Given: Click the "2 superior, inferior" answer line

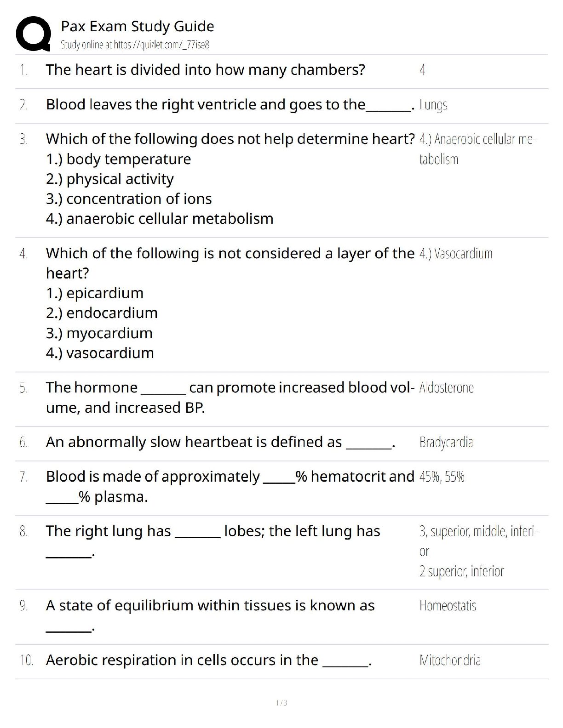Looking at the screenshot, I should coord(461,571).
